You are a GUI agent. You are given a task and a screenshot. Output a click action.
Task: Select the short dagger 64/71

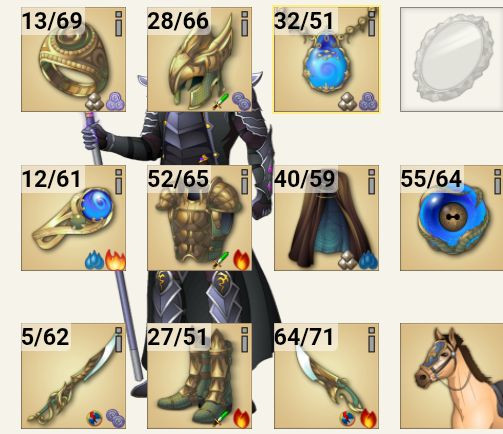click(x=326, y=376)
